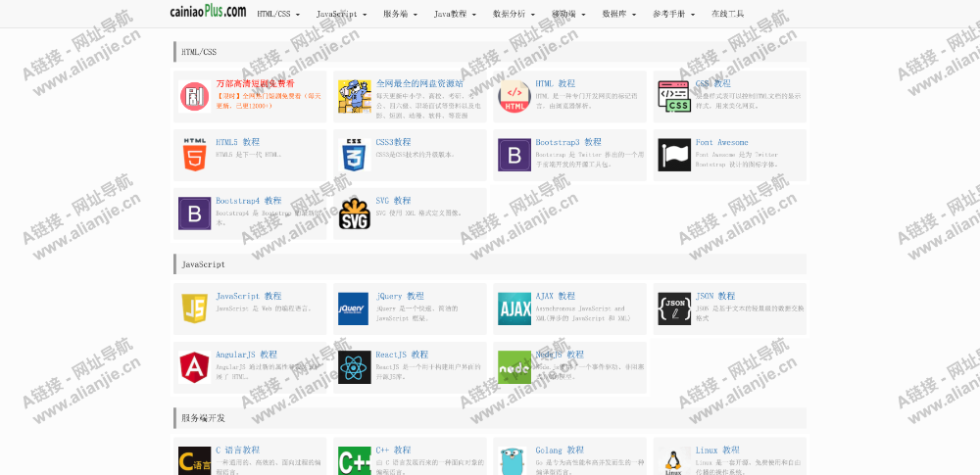Click the green C++ icon
Viewport: 980px width, 475px height.
point(355,460)
